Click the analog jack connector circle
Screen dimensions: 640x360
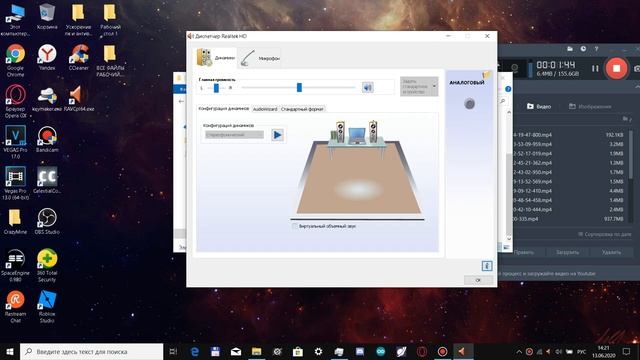[469, 104]
